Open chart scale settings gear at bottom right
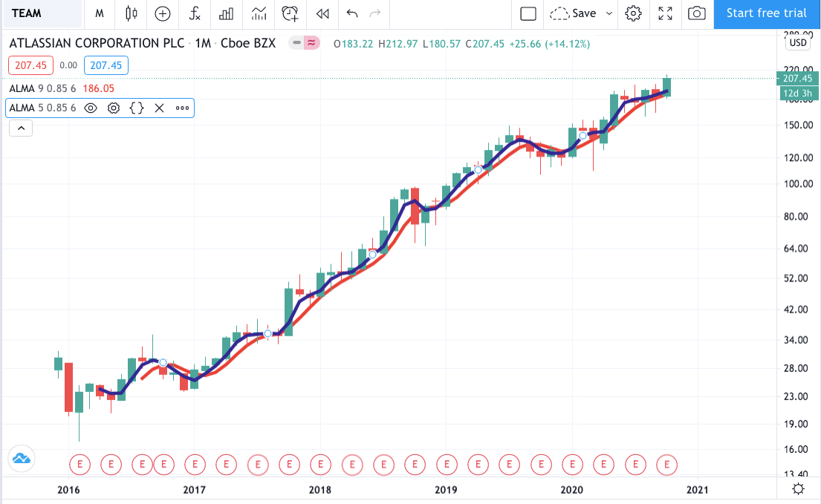The image size is (821, 504). [x=799, y=489]
